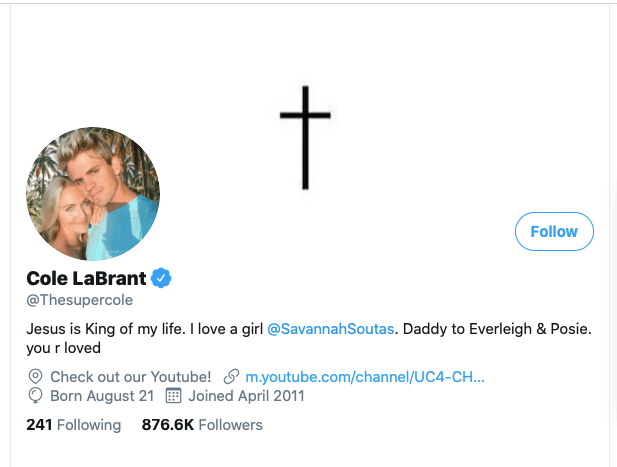Click the location pin icon
The image size is (617, 467).
[x=35, y=377]
